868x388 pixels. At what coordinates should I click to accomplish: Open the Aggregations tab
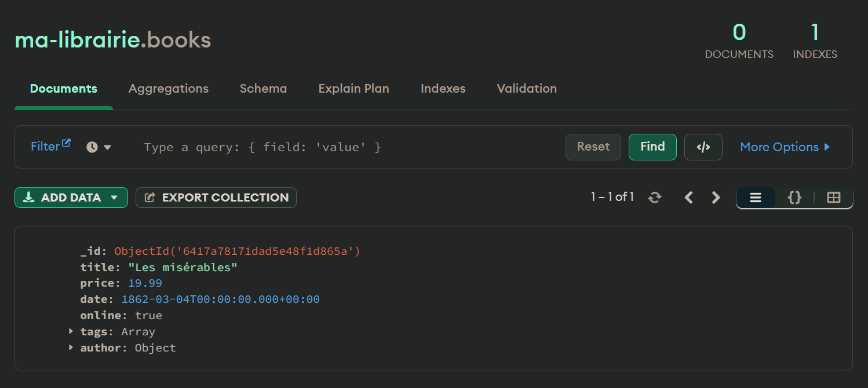pos(168,89)
